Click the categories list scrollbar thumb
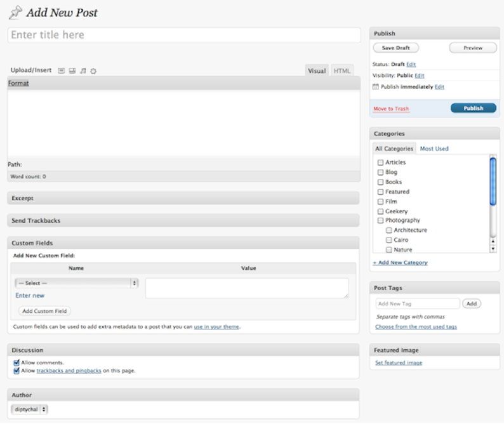Viewport: 504px width, 424px height. [x=493, y=181]
